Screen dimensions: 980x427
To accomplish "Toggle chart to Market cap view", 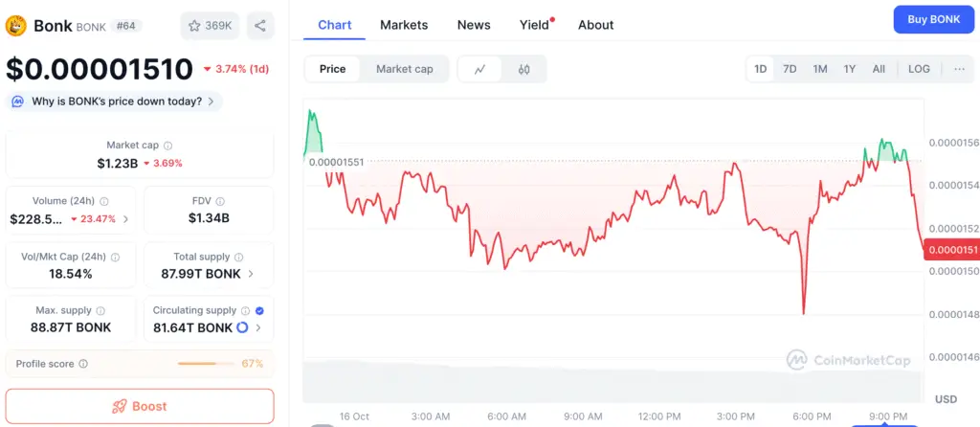I will coord(404,69).
